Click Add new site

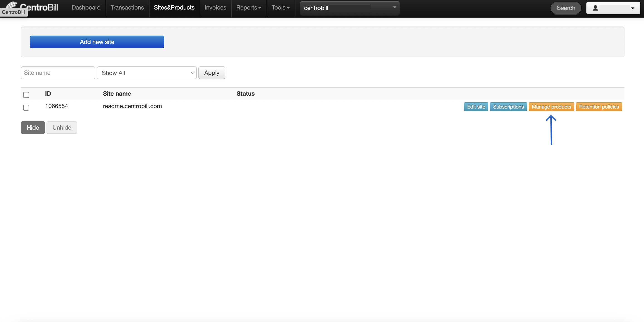click(x=97, y=42)
